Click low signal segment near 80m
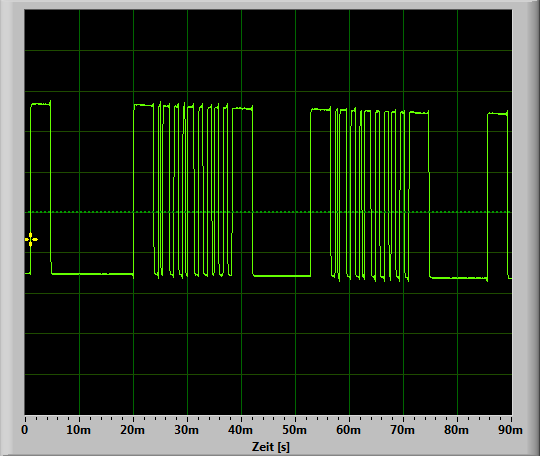 (x=459, y=278)
